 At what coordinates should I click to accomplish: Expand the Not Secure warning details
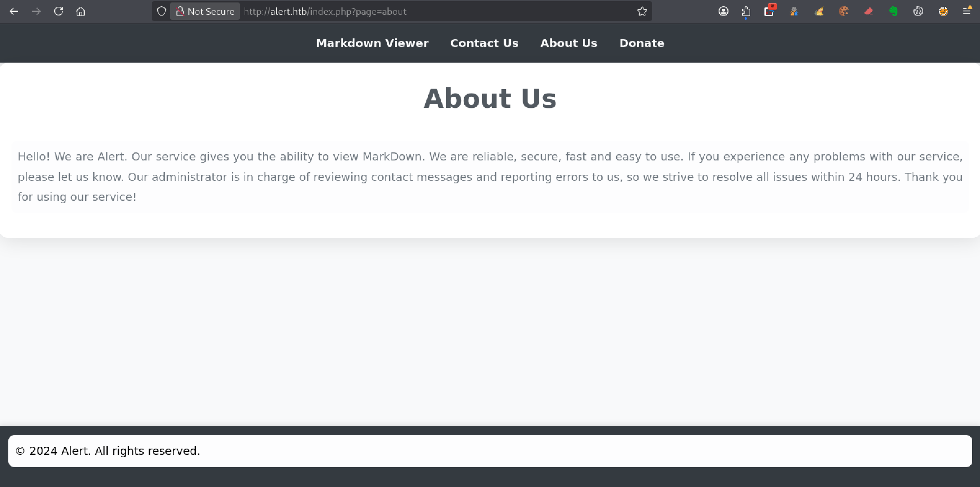pos(212,11)
